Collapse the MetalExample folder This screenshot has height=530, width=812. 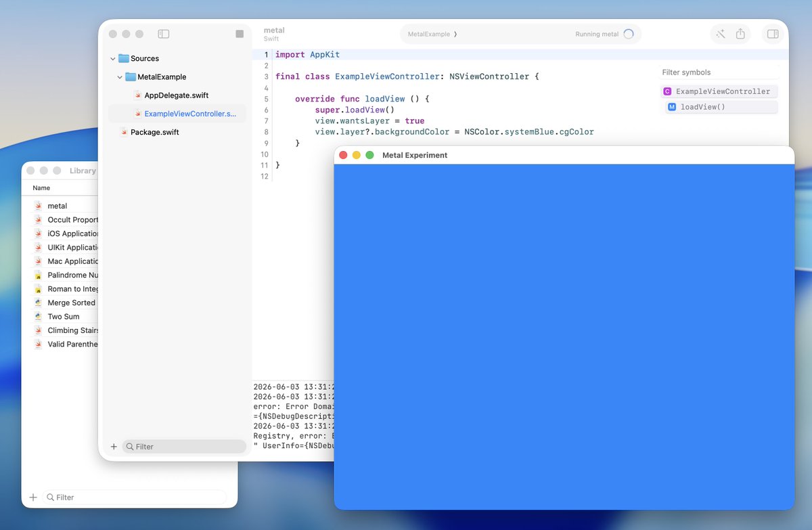[120, 77]
